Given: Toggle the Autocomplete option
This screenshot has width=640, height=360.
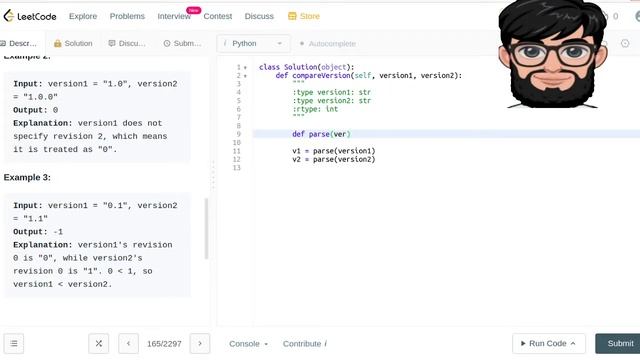Looking at the screenshot, I should 328,44.
